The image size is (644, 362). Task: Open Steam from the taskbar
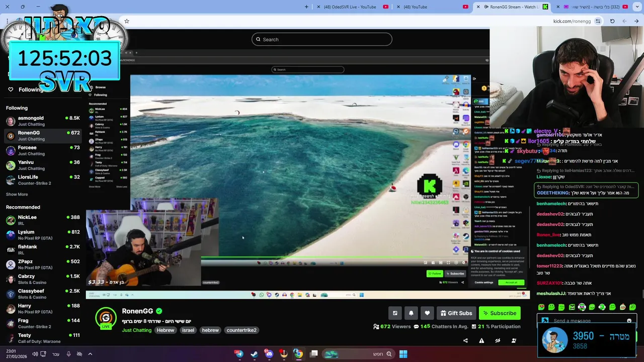(x=254, y=354)
